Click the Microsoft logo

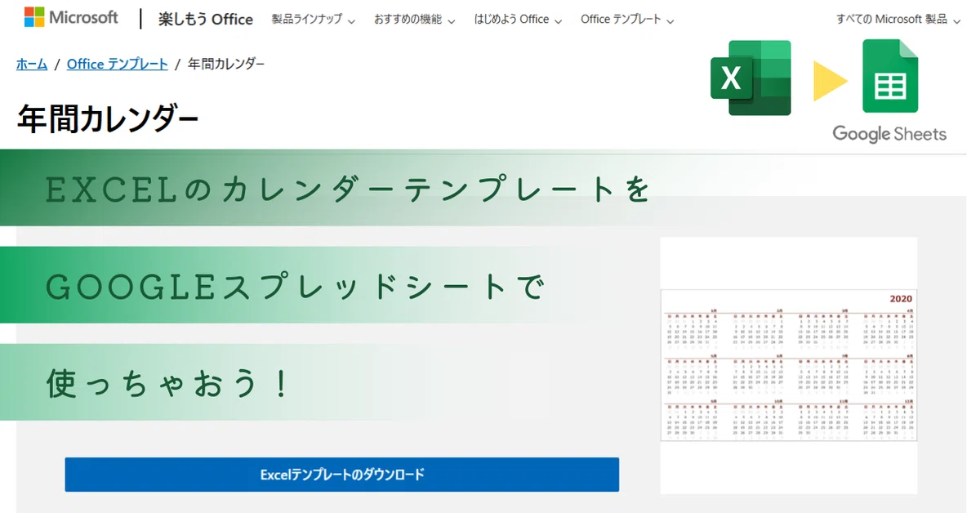click(x=71, y=17)
